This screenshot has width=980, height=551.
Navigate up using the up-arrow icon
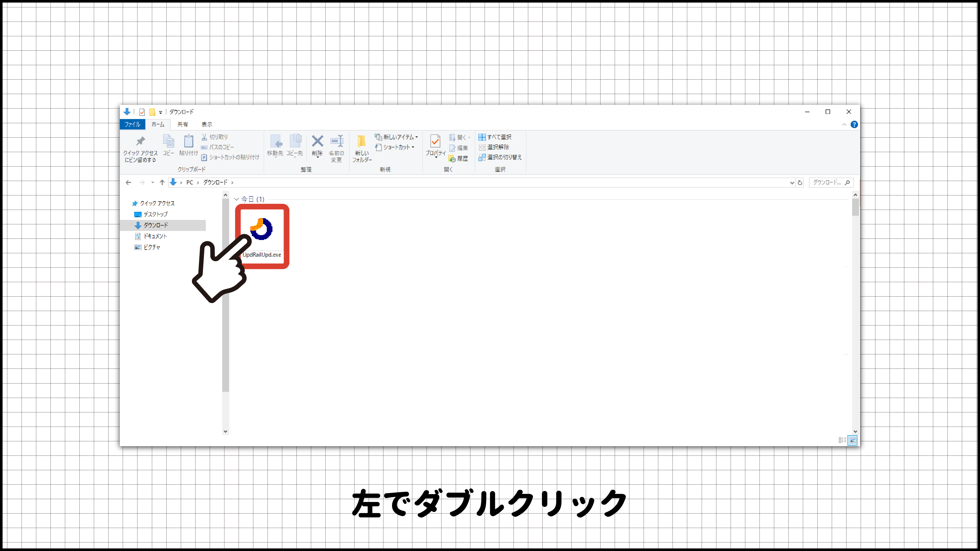click(x=162, y=182)
